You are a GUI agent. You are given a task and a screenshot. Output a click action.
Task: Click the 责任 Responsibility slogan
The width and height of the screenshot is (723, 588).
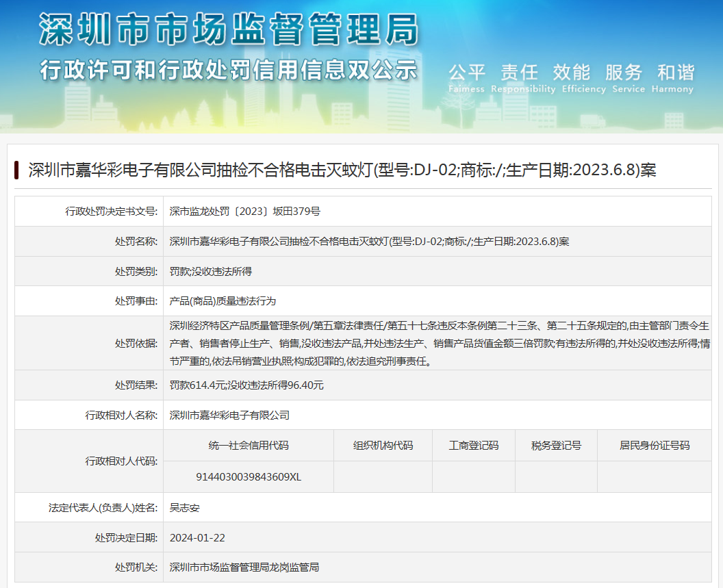point(523,79)
